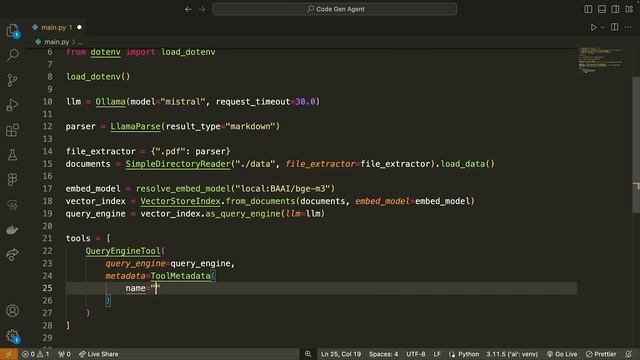Close the unsaved main.py tab dot
640x360 pixels.
coord(79,27)
